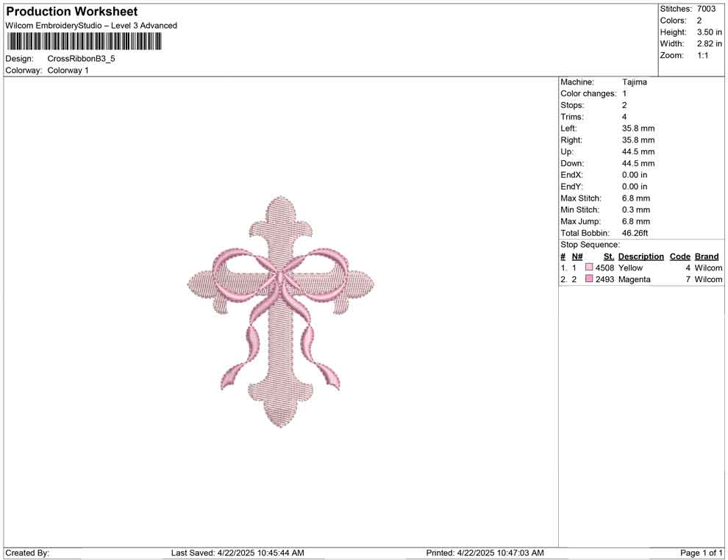Click the Colorway 1 label
The width and height of the screenshot is (728, 560).
tap(67, 71)
